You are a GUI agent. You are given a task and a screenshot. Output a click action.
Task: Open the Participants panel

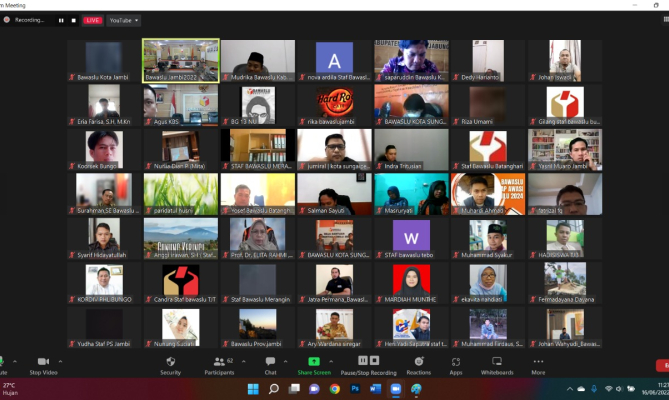pos(218,361)
